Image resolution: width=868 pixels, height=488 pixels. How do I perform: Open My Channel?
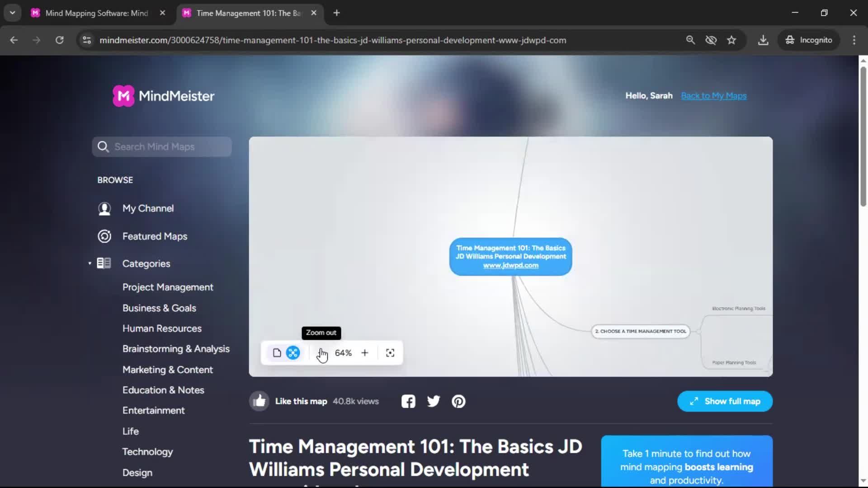[x=148, y=208]
